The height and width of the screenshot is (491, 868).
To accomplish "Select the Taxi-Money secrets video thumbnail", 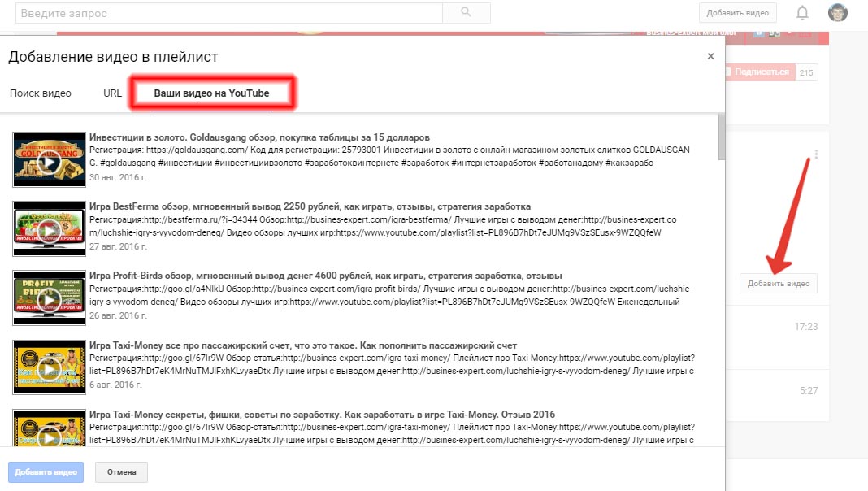I will point(50,428).
